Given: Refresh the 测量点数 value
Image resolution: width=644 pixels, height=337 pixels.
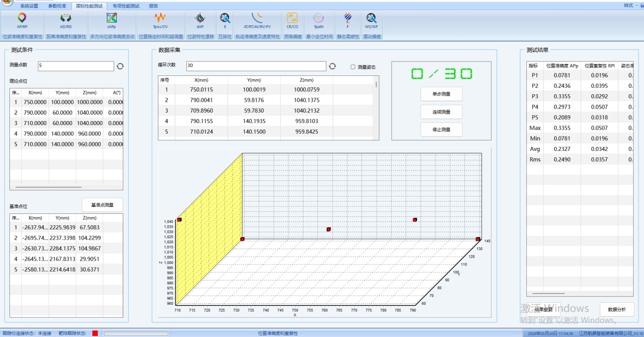Looking at the screenshot, I should [x=120, y=66].
